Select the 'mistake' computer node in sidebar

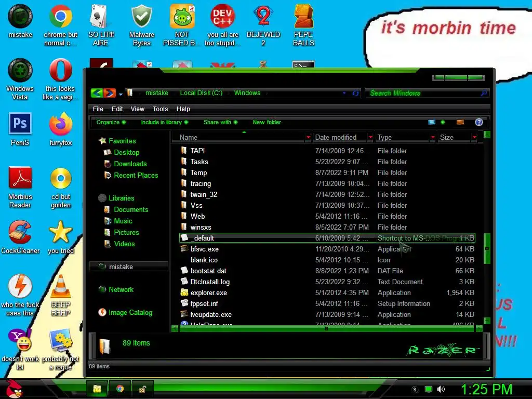coord(129,267)
